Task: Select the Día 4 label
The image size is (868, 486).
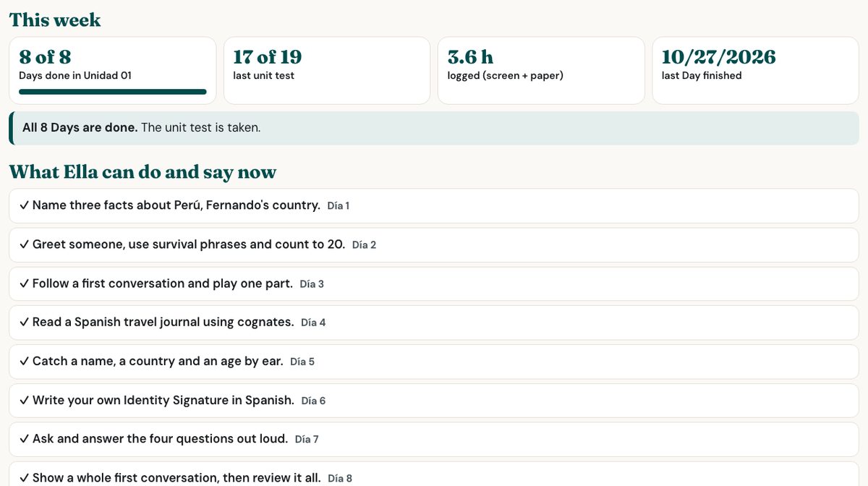Action: click(x=313, y=323)
